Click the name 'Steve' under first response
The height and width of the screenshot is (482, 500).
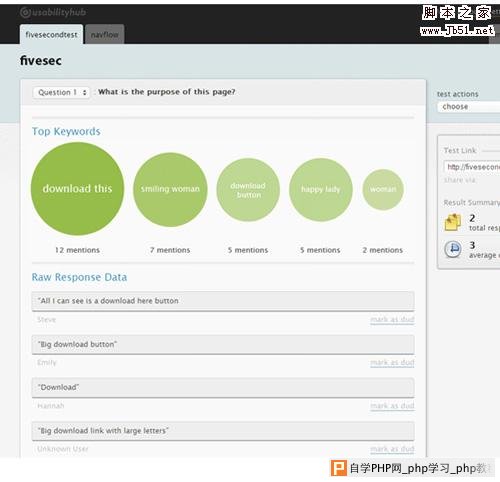pyautogui.click(x=47, y=320)
